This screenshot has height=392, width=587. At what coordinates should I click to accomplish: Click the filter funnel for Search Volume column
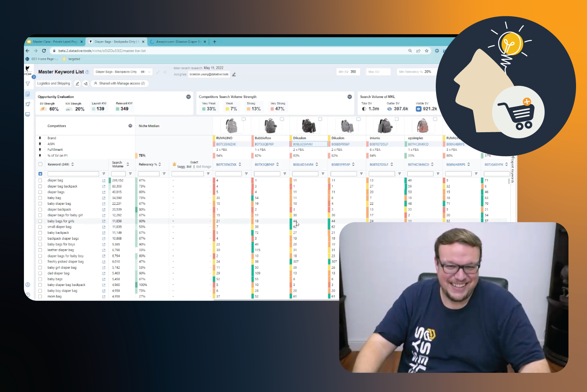point(130,174)
